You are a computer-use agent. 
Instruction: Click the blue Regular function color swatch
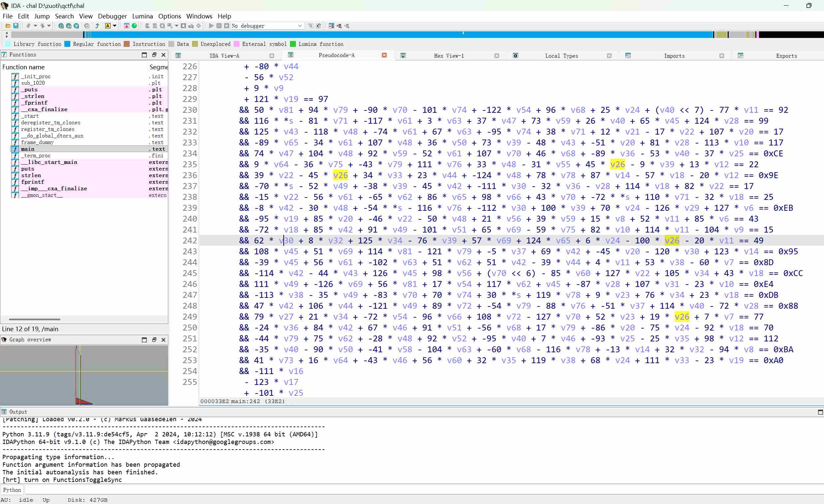pos(67,44)
